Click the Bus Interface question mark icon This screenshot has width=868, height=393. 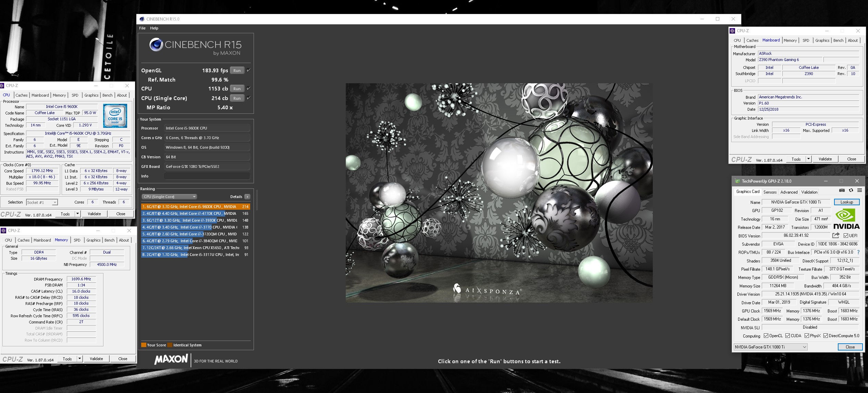858,252
